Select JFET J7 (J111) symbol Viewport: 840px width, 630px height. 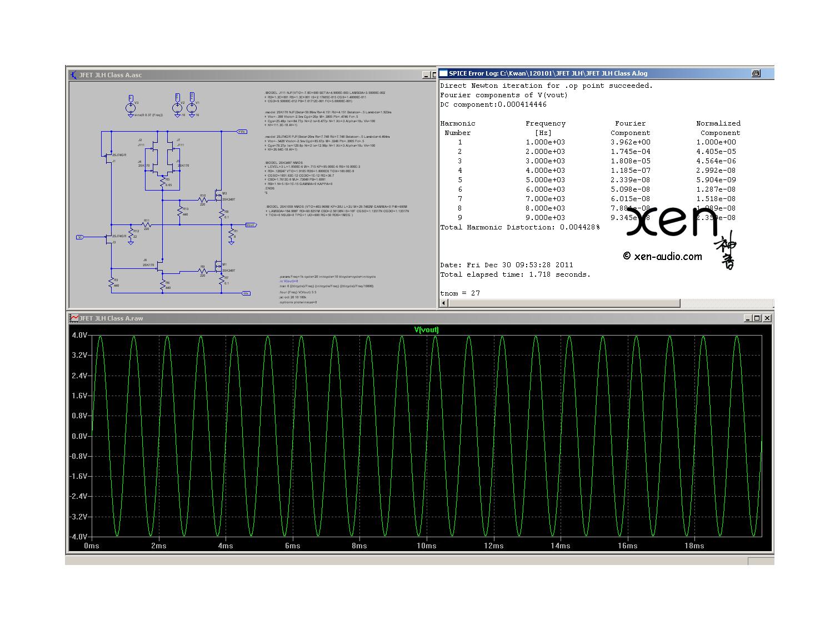point(171,147)
